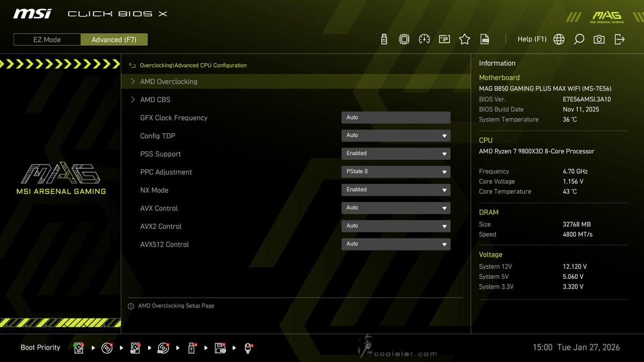Open the magnifier search icon
644x362 pixels.
pos(579,39)
